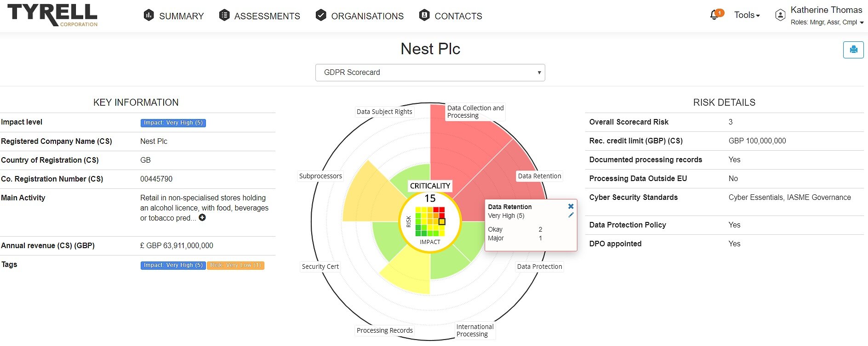The width and height of the screenshot is (868, 346).
Task: Click the DPO appointed label
Action: click(615, 244)
